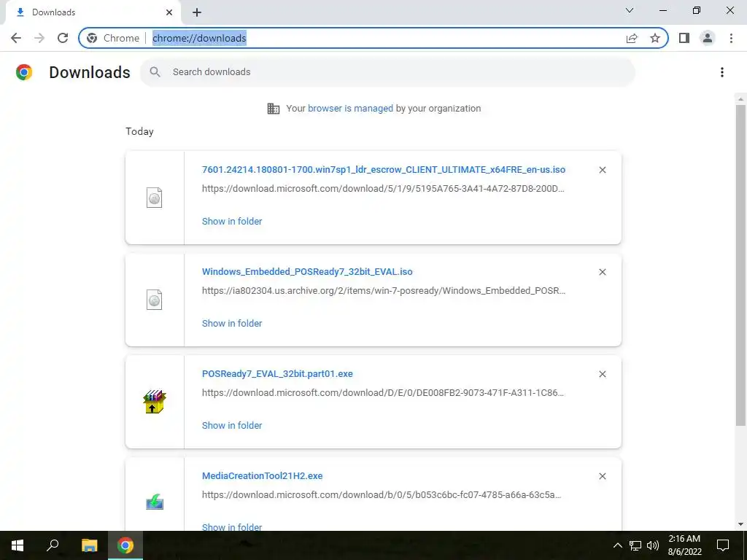Image resolution: width=747 pixels, height=560 pixels.
Task: Click the search magnifier in Search downloads
Action: [155, 72]
